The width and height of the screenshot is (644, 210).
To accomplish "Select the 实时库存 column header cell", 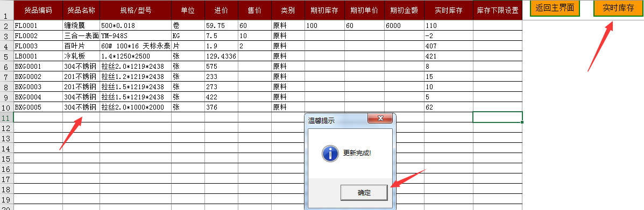I will [449, 10].
